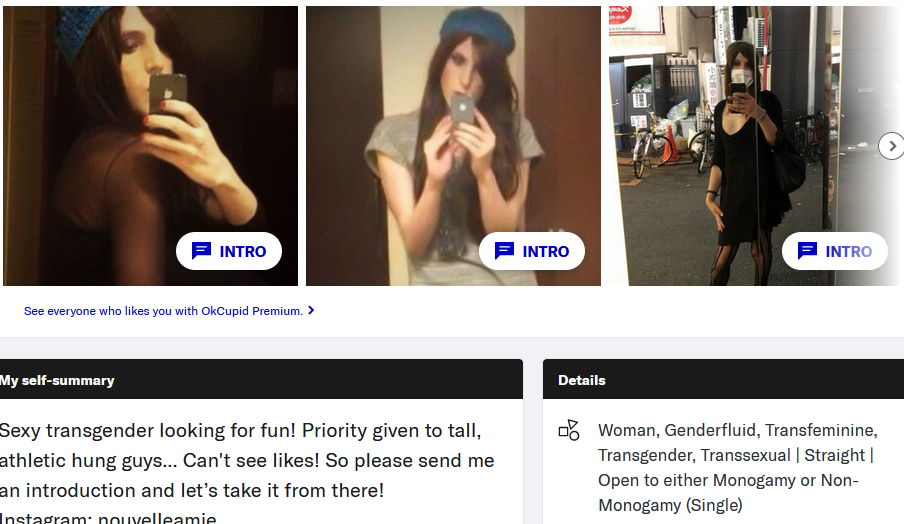Click chevron after the OkCupid Premium text
904x524 pixels.
311,311
